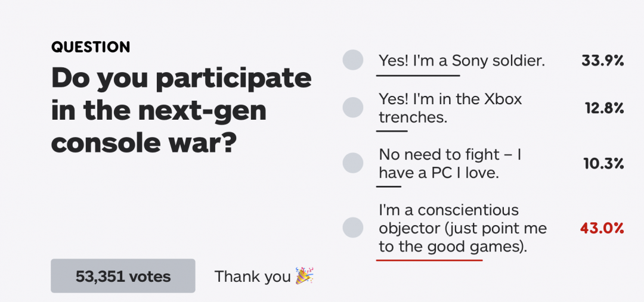This screenshot has width=644, height=302.
Task: Click the 10.3% result value
Action: [x=603, y=163]
